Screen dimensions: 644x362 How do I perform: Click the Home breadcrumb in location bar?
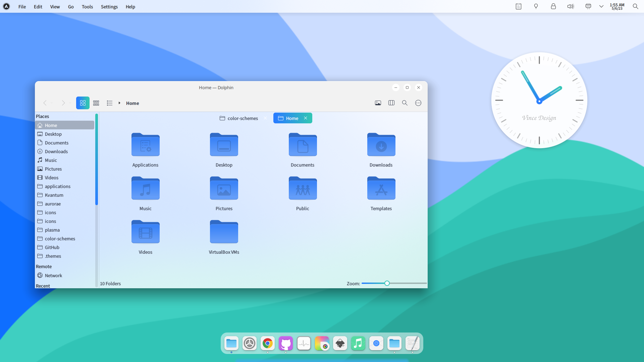pyautogui.click(x=132, y=103)
